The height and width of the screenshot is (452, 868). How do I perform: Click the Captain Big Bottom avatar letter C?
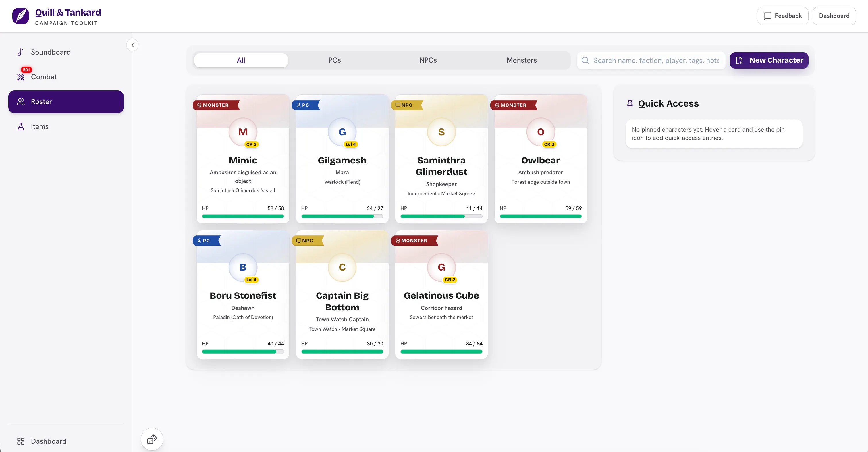point(342,267)
